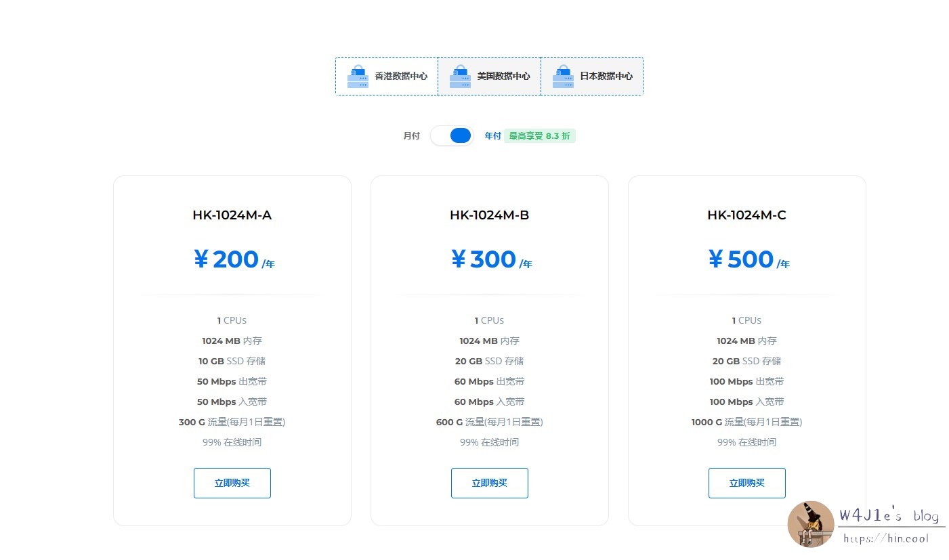Click the ¥200 per year price
Screen dimensions: 949x560
pos(234,259)
